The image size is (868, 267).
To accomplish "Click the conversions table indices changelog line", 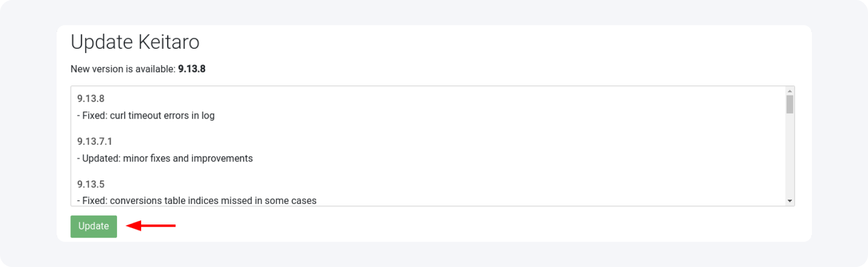I will (x=199, y=201).
